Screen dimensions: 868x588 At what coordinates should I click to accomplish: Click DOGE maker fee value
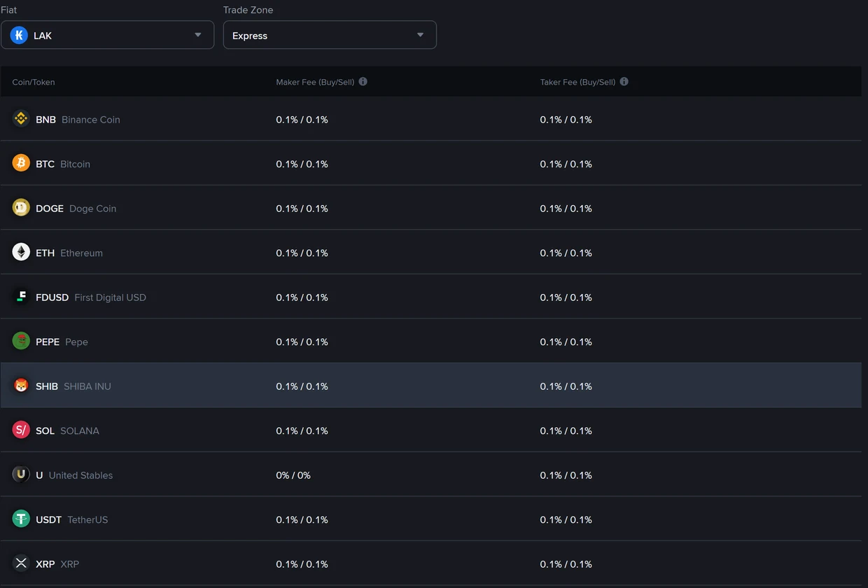coord(302,209)
